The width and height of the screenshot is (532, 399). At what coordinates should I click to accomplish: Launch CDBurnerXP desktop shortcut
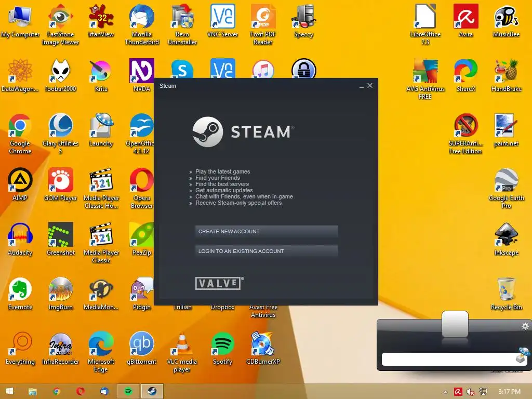coord(263,349)
